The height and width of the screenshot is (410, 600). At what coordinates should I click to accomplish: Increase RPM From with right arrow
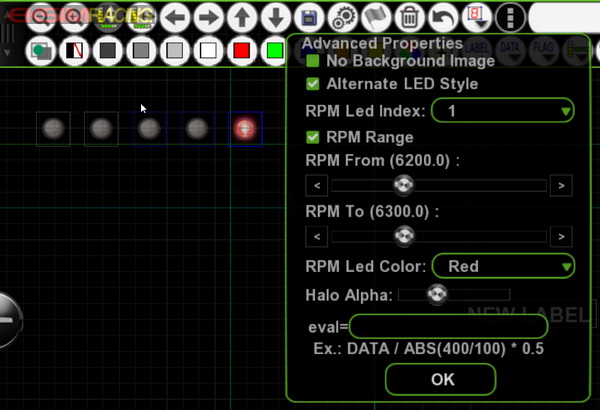click(x=561, y=186)
